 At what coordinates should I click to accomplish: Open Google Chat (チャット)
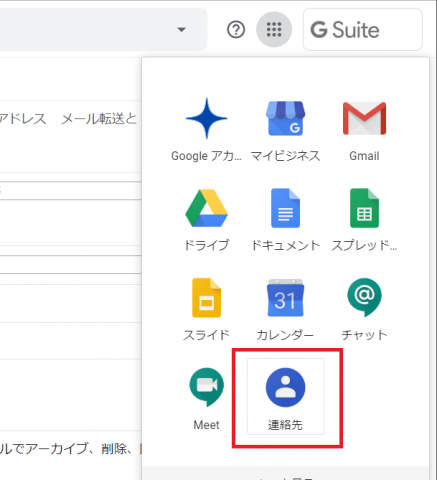364,298
